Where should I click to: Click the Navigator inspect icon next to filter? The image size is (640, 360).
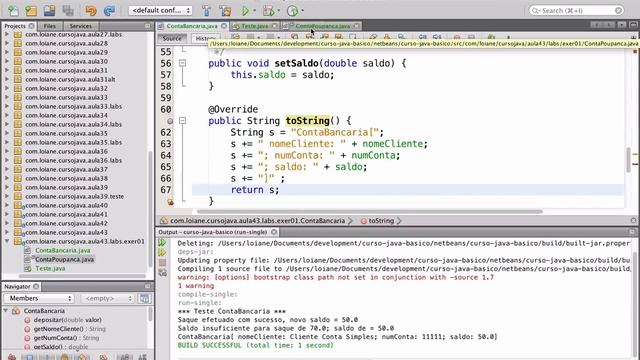pyautogui.click(x=144, y=298)
